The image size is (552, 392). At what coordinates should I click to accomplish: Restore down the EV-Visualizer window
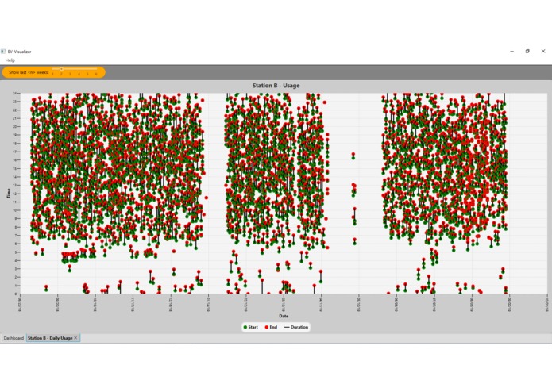point(527,52)
